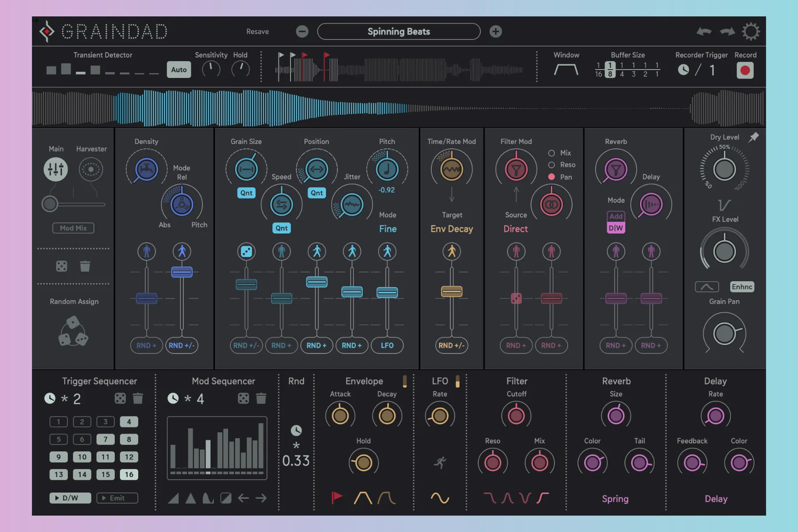Click the redo arrow icon
The width and height of the screenshot is (798, 532).
(727, 31)
